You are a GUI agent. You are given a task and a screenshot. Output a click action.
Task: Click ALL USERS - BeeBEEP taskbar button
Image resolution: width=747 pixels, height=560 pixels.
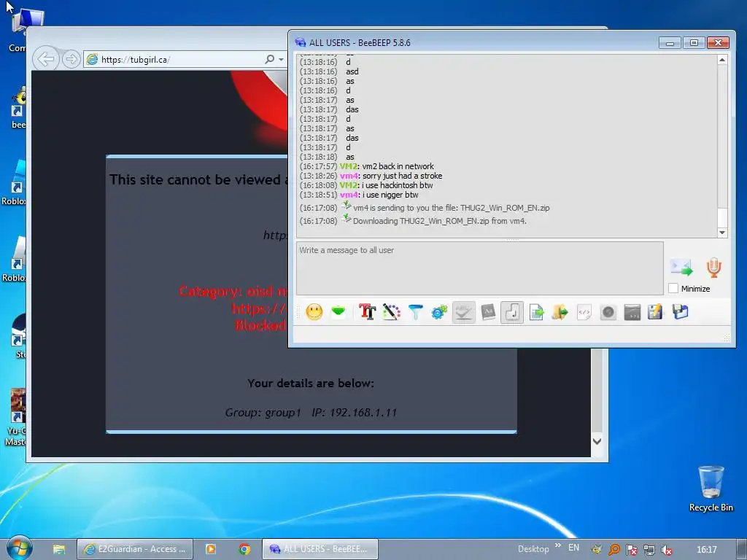[x=320, y=549]
